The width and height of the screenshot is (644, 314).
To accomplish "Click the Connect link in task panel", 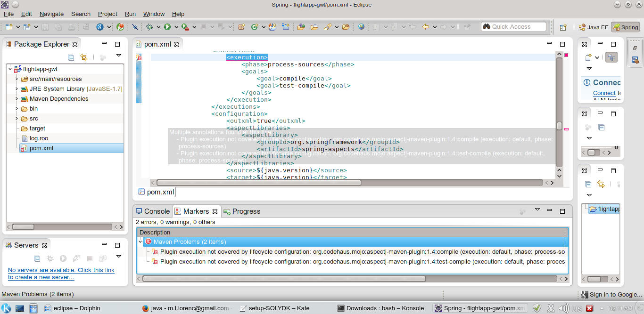I will coord(604,93).
